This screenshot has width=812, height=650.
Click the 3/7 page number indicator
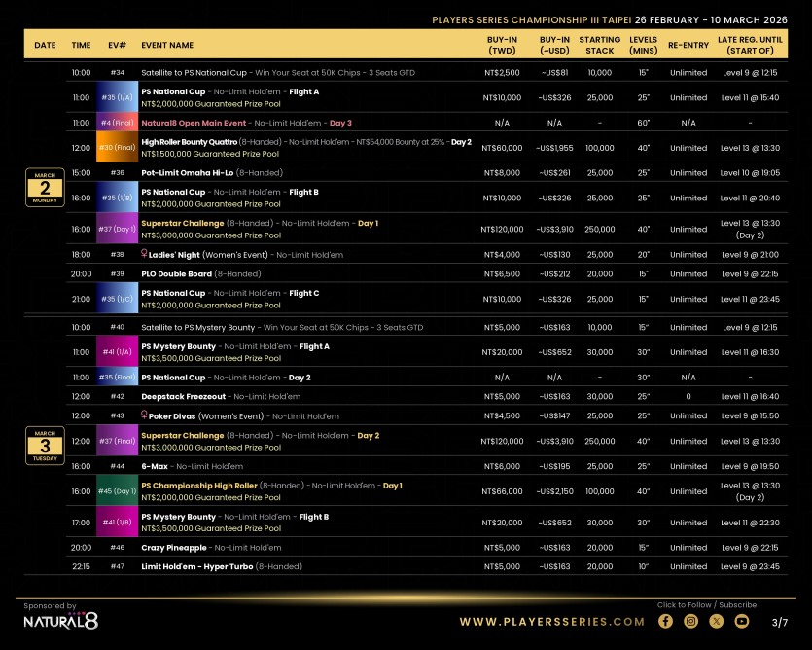coord(779,622)
